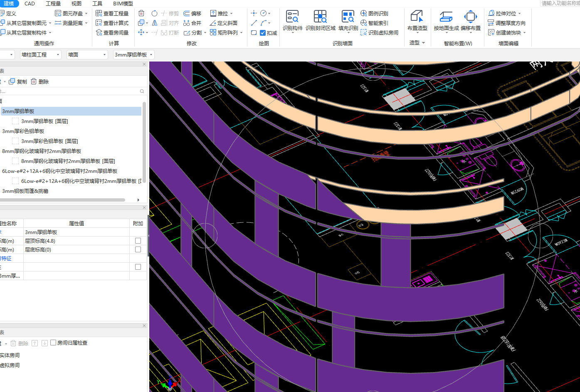Expand the 创建装饰块 dropdown arrow

click(524, 33)
